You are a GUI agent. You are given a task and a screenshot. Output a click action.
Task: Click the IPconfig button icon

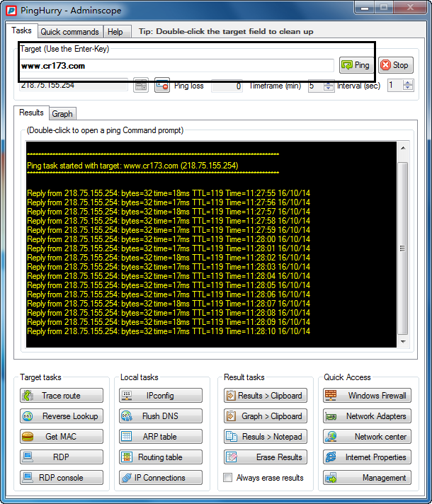point(127,396)
